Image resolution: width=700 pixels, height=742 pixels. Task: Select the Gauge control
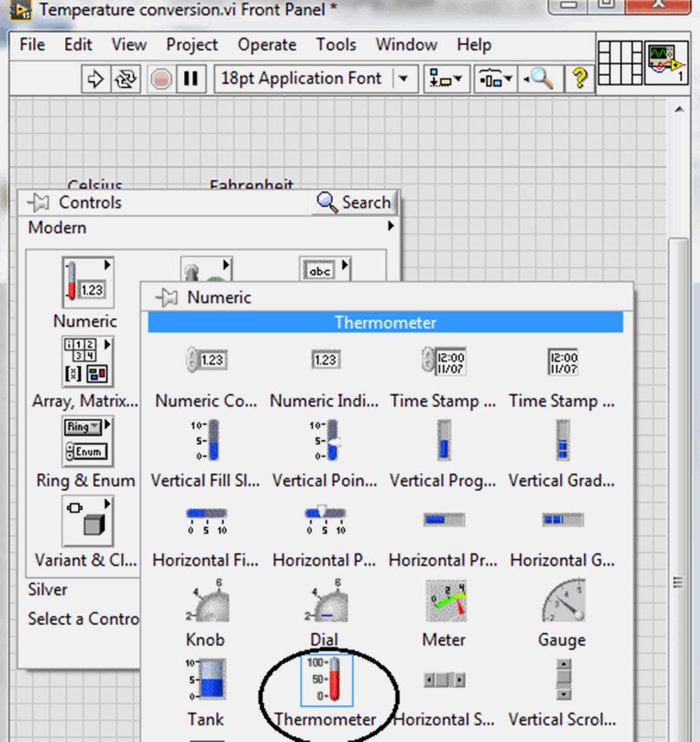tap(562, 602)
